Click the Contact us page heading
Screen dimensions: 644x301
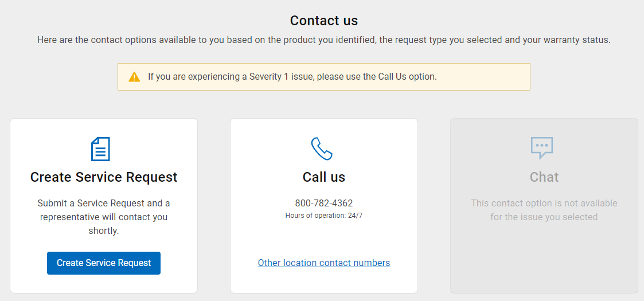[x=324, y=21]
